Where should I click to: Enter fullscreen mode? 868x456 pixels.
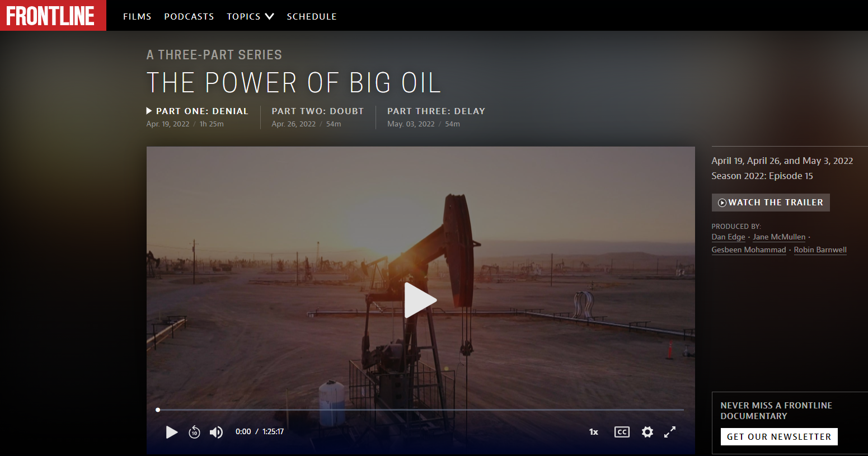click(x=670, y=432)
